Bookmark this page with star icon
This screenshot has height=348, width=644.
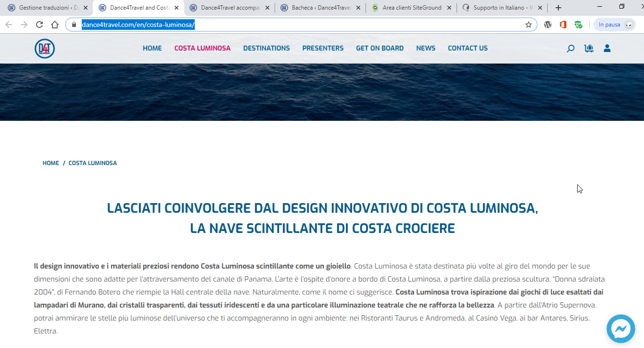click(x=529, y=25)
